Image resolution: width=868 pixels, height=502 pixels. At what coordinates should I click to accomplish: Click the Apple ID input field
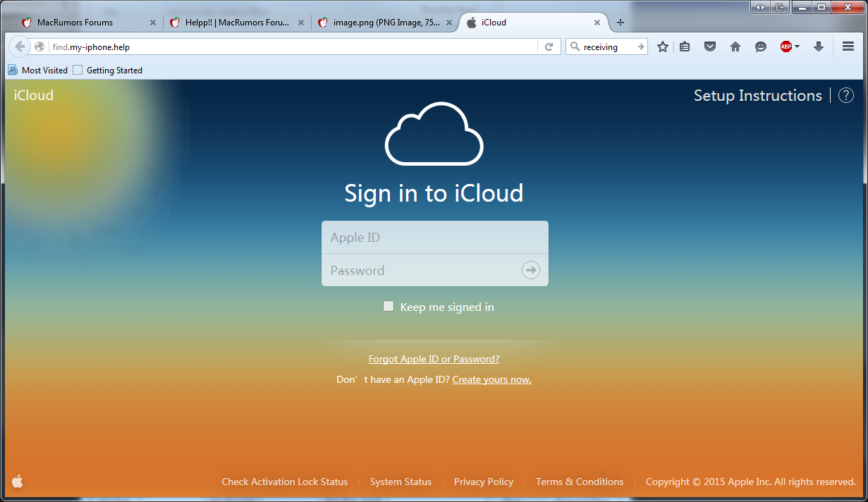[x=435, y=238]
